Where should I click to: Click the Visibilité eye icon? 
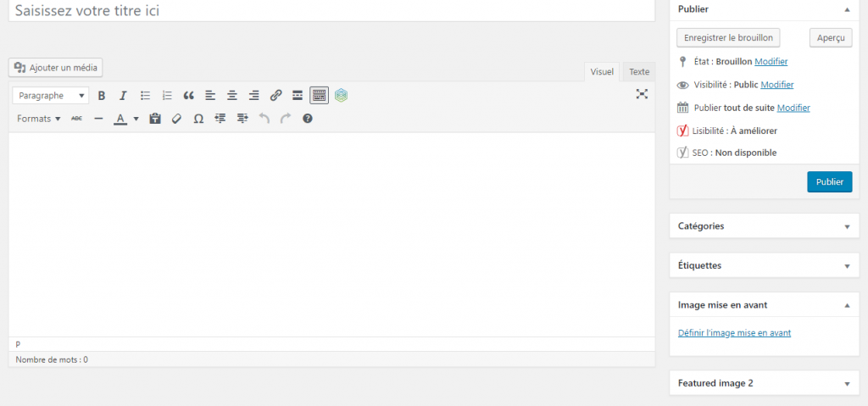point(682,86)
